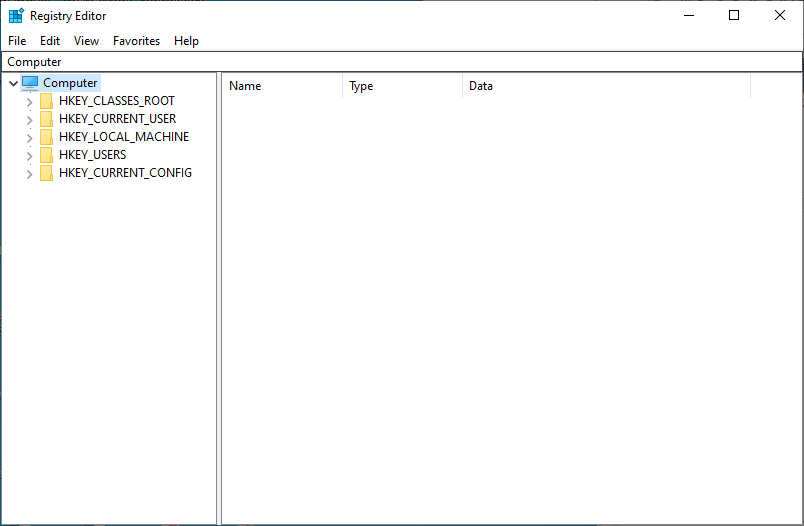Expand the HKEY_CURRENT_USER key

(x=29, y=120)
